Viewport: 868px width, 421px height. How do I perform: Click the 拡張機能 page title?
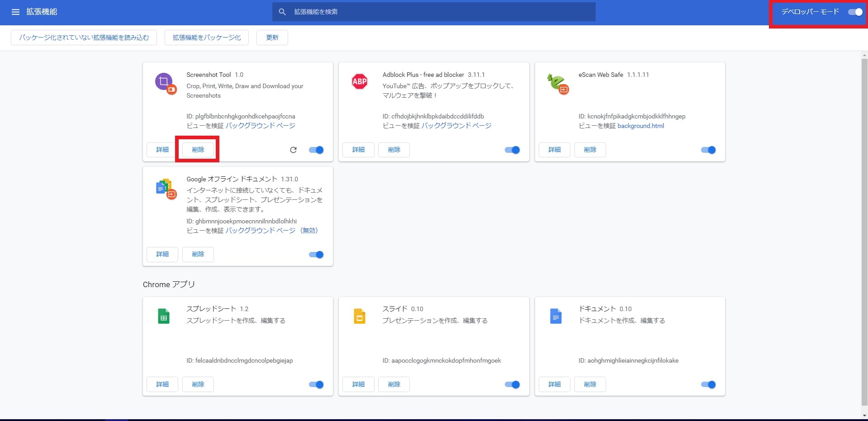pos(42,12)
